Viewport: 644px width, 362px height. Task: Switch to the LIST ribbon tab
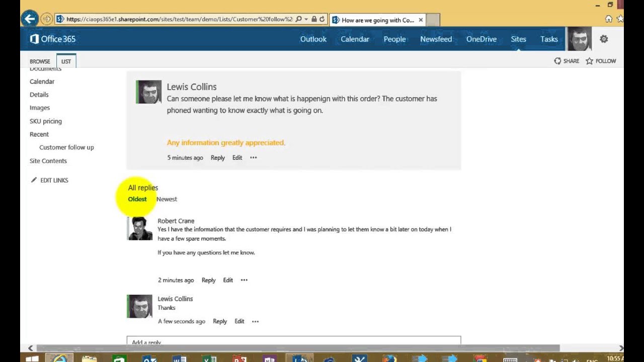[x=66, y=61]
